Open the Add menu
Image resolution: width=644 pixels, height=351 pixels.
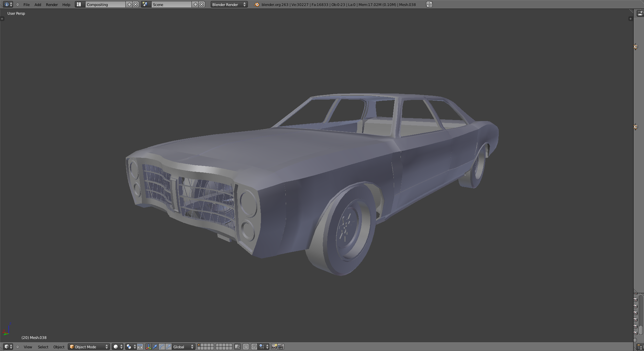point(38,4)
